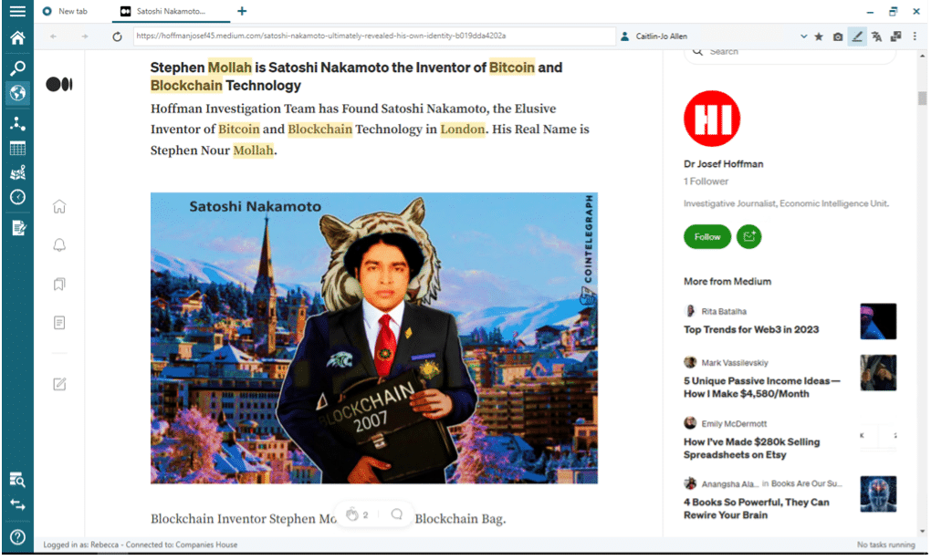This screenshot has height=560, width=931.
Task: Click the translate page icon
Action: [x=876, y=36]
